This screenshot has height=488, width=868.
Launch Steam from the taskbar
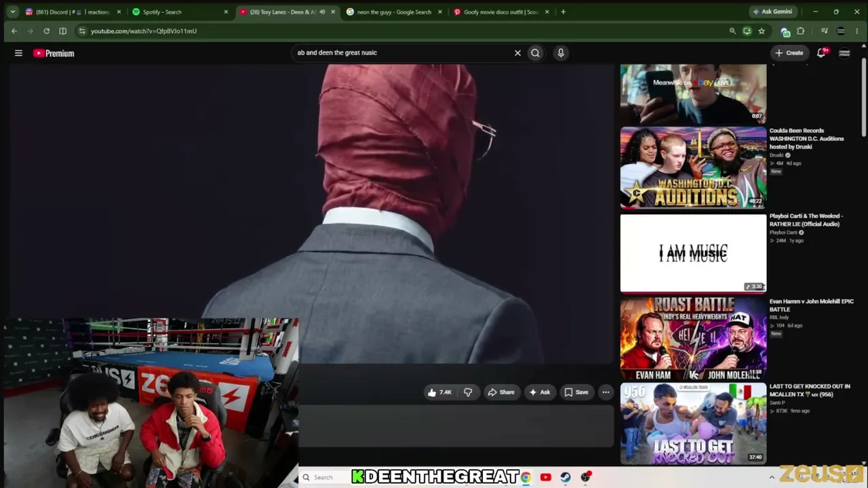(566, 478)
